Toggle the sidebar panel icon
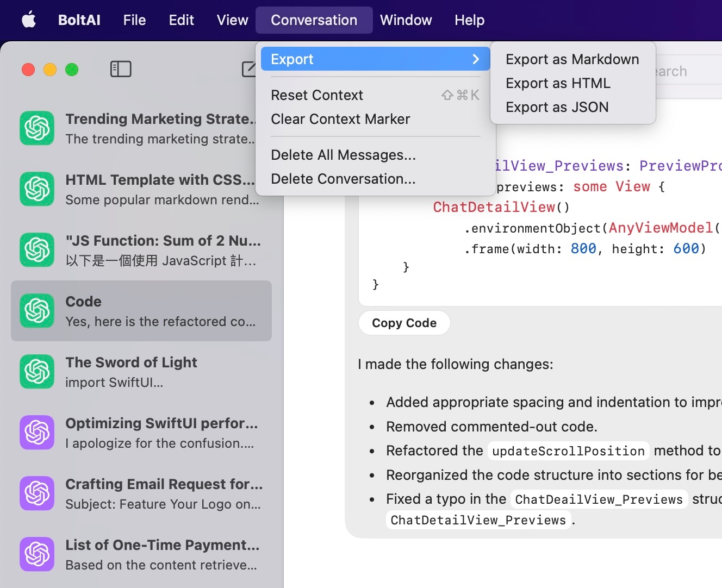 (x=120, y=69)
